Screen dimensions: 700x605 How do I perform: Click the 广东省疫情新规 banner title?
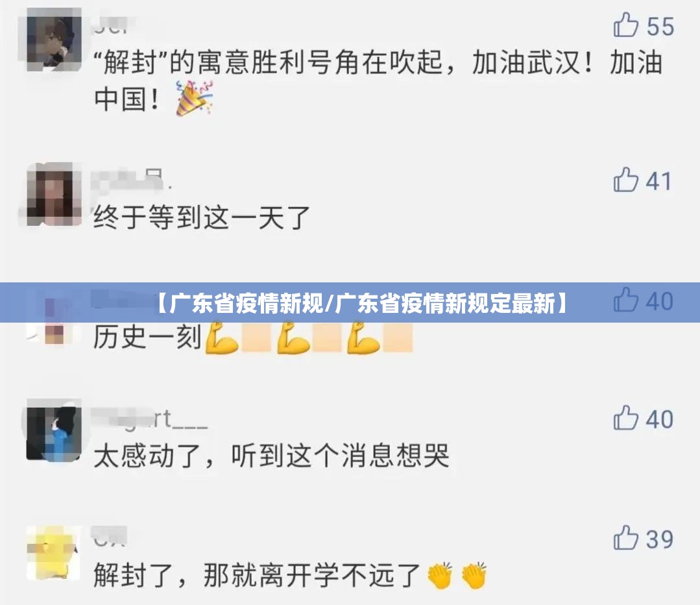point(361,303)
